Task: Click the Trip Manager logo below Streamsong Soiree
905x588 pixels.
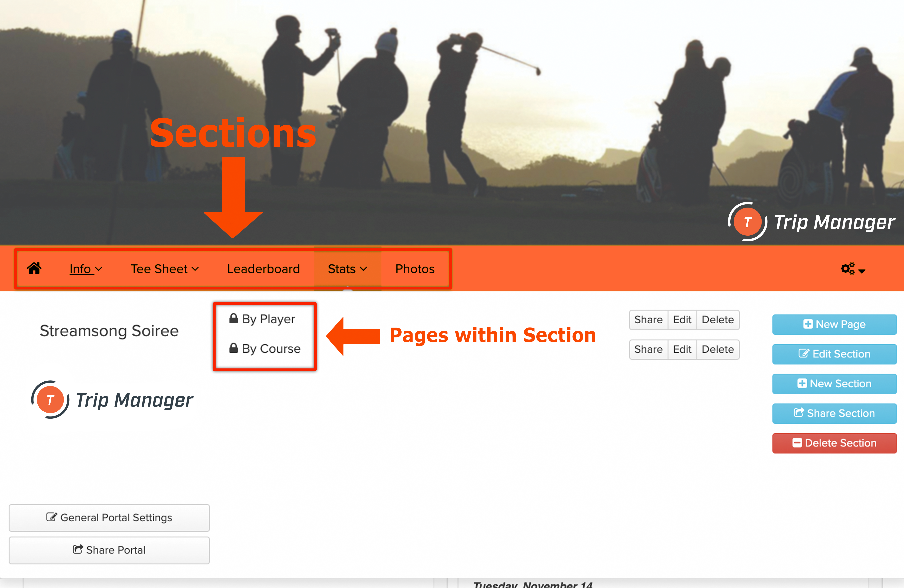Action: (x=112, y=400)
